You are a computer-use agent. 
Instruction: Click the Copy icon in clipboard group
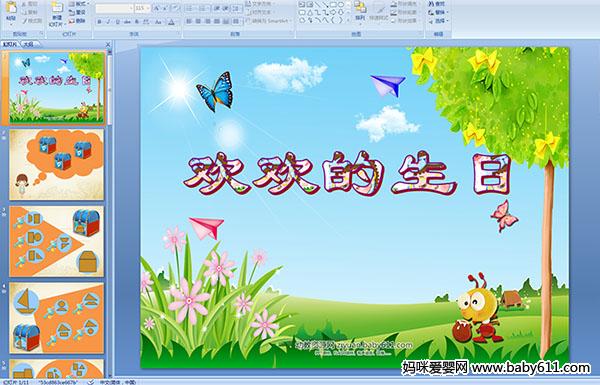(x=24, y=12)
